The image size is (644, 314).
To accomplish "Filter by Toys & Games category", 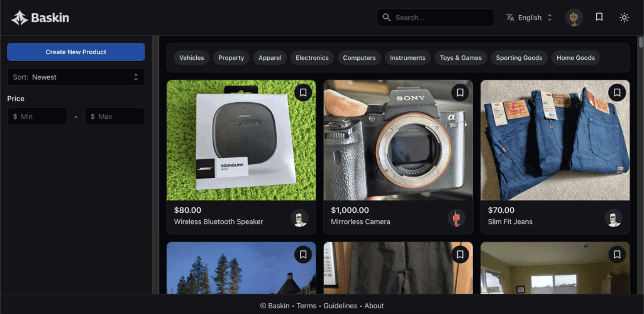I will pyautogui.click(x=460, y=58).
